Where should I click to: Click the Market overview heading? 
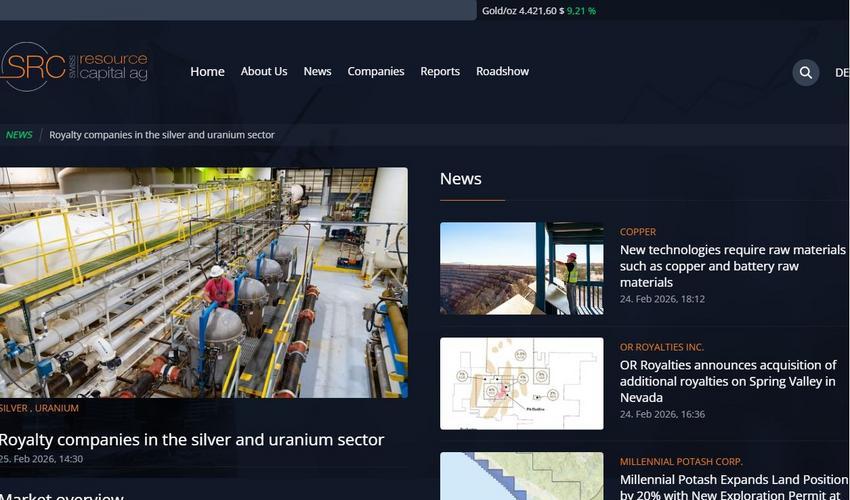[x=63, y=496]
